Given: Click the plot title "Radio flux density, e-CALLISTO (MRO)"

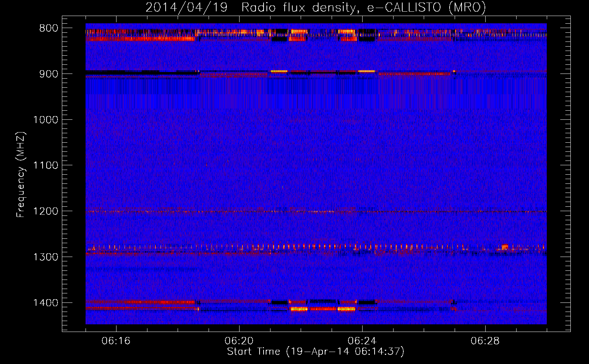Looking at the screenshot, I should (x=363, y=7).
